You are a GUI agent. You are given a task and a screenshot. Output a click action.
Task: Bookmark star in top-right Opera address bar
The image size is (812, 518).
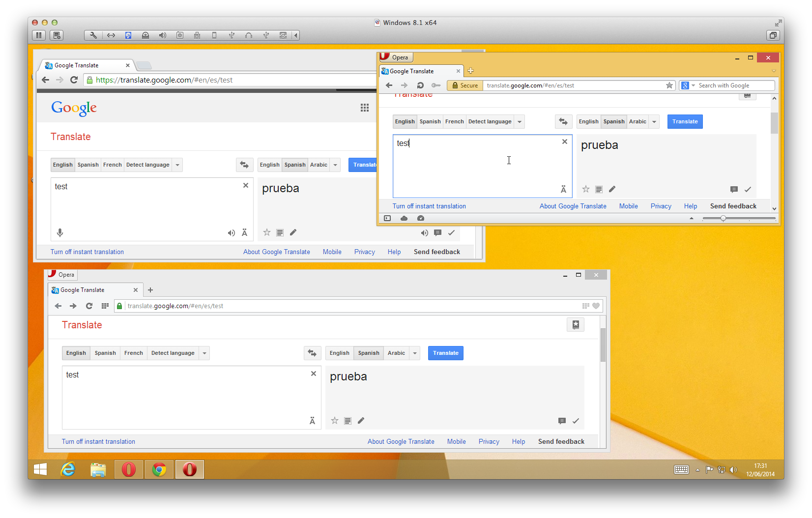[669, 86]
